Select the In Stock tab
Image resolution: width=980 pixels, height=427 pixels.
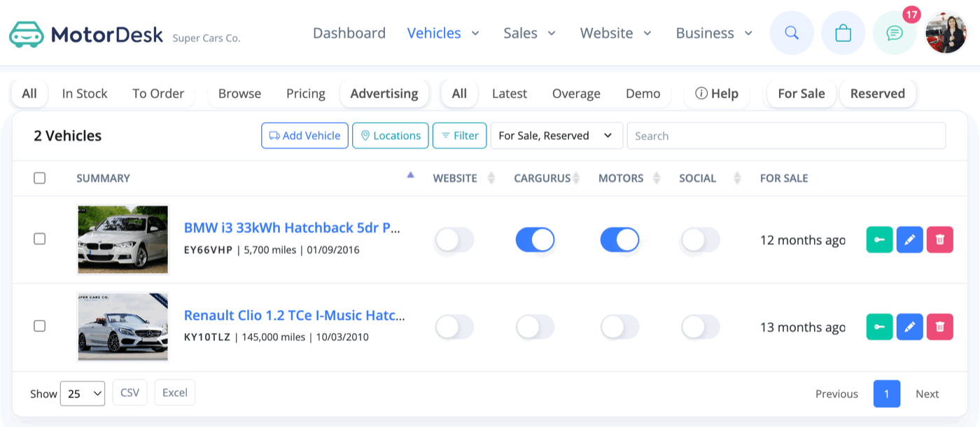pos(85,94)
